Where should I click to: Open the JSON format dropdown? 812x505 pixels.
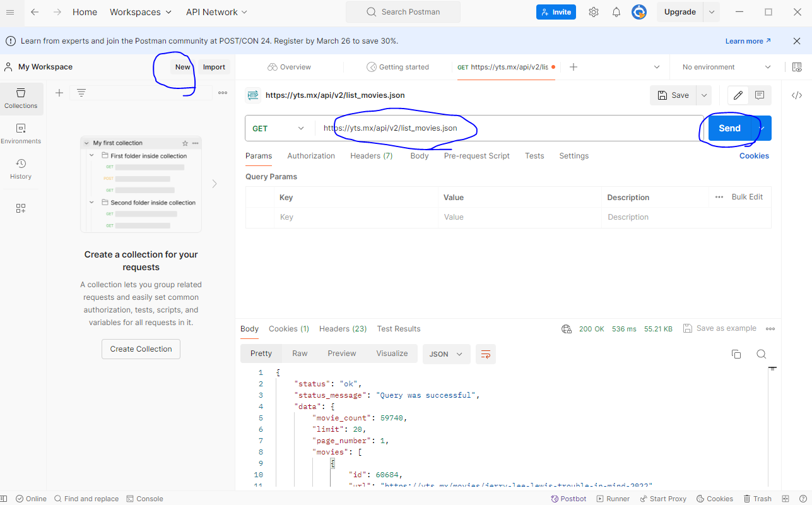(446, 354)
